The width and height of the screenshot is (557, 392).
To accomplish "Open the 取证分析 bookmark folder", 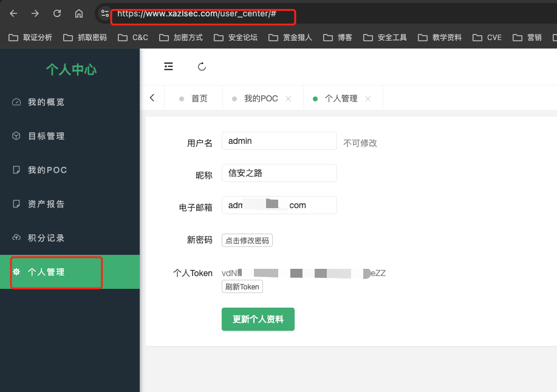I will pos(30,38).
